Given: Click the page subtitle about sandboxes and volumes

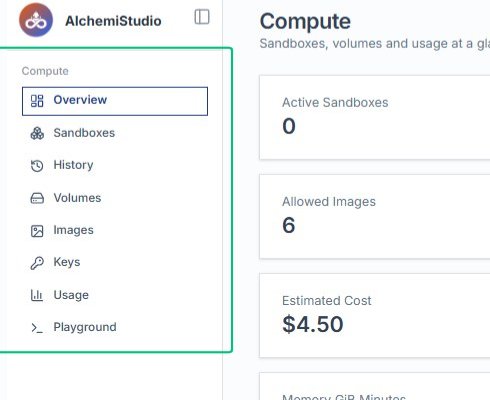Looking at the screenshot, I should tap(375, 44).
